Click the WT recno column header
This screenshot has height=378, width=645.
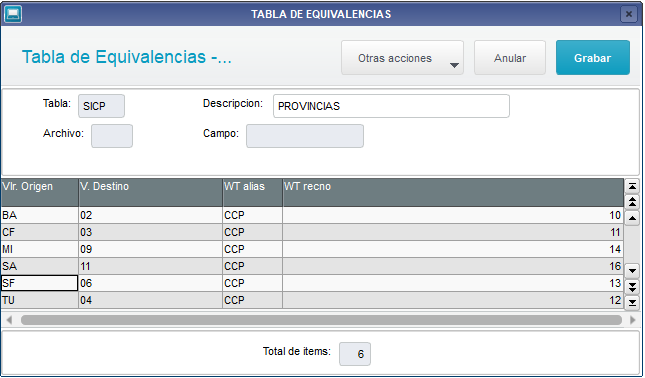(453, 192)
